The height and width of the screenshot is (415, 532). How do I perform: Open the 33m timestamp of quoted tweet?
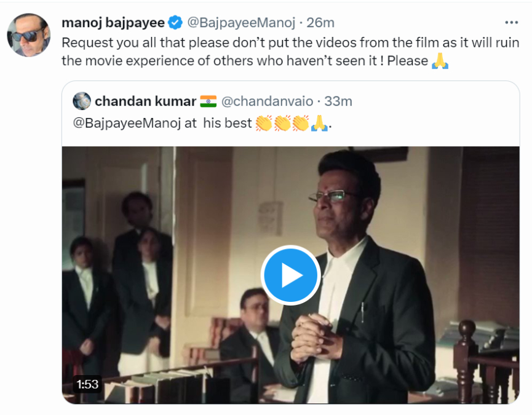(x=338, y=101)
